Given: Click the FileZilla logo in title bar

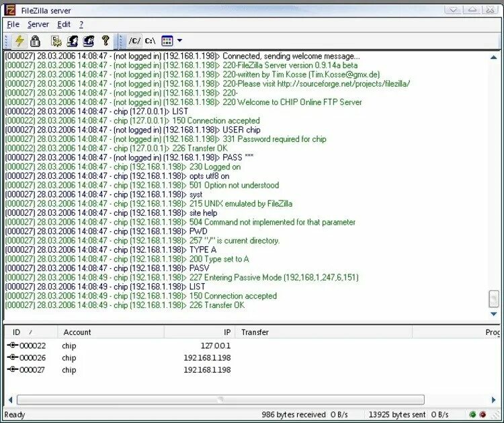Looking at the screenshot, I should pos(10,10).
